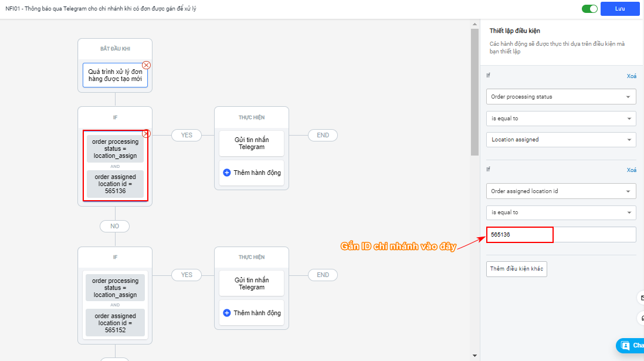This screenshot has height=361, width=644.
Task: Click the location ID input field 565136
Action: tap(561, 234)
